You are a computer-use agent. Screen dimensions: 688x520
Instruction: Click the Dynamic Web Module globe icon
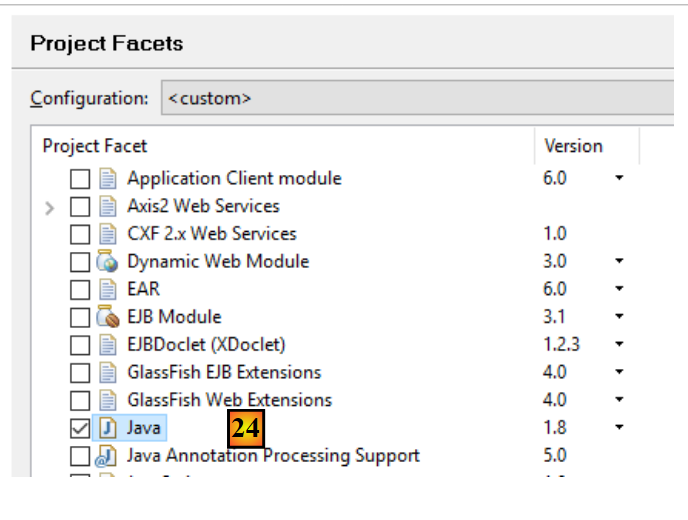[x=108, y=262]
